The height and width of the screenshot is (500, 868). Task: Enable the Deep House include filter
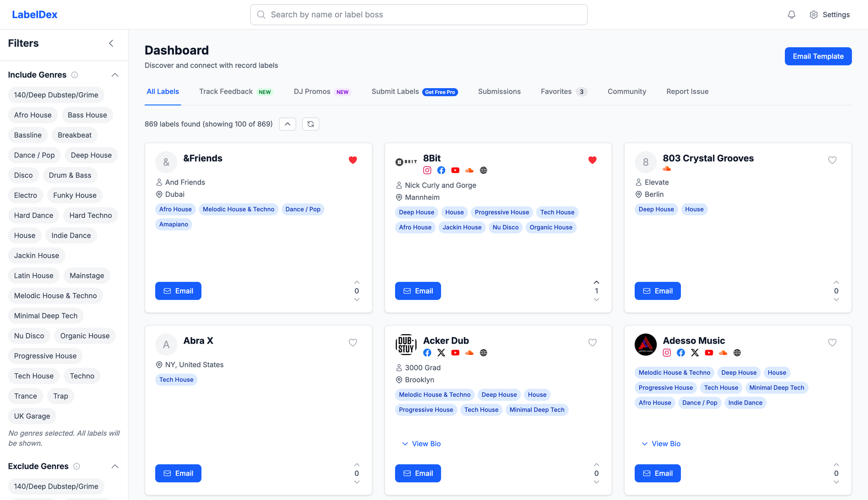pyautogui.click(x=91, y=155)
